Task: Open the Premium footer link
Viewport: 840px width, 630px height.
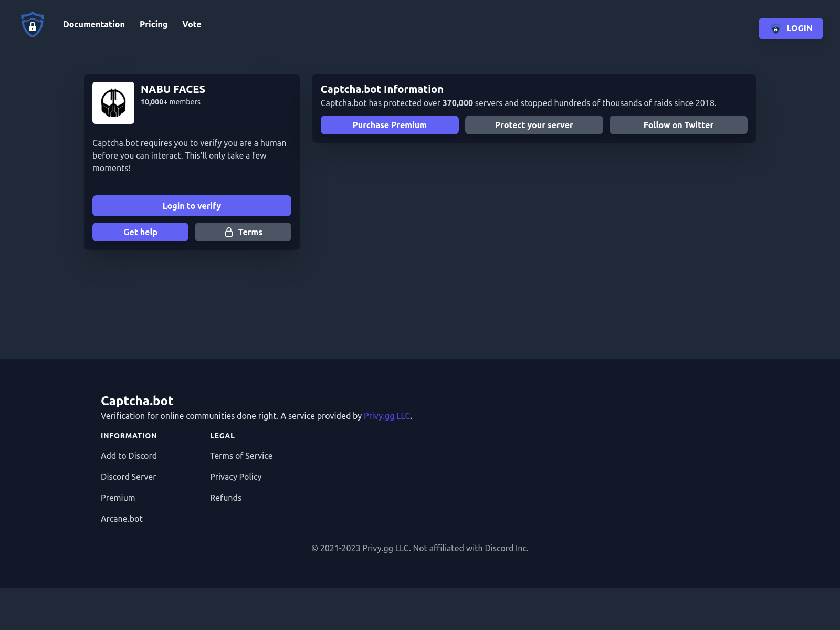Action: point(118,498)
